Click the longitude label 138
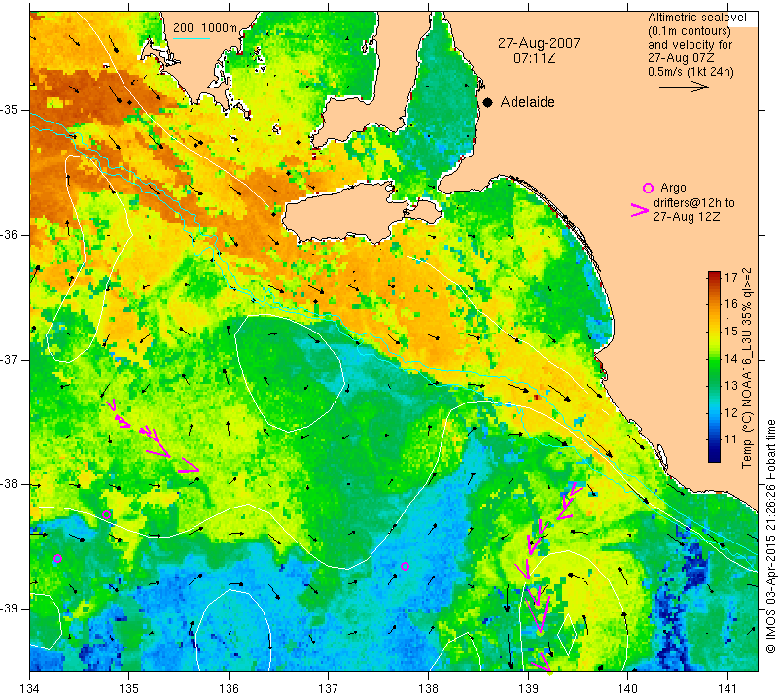The height and width of the screenshot is (700, 778). point(428,689)
